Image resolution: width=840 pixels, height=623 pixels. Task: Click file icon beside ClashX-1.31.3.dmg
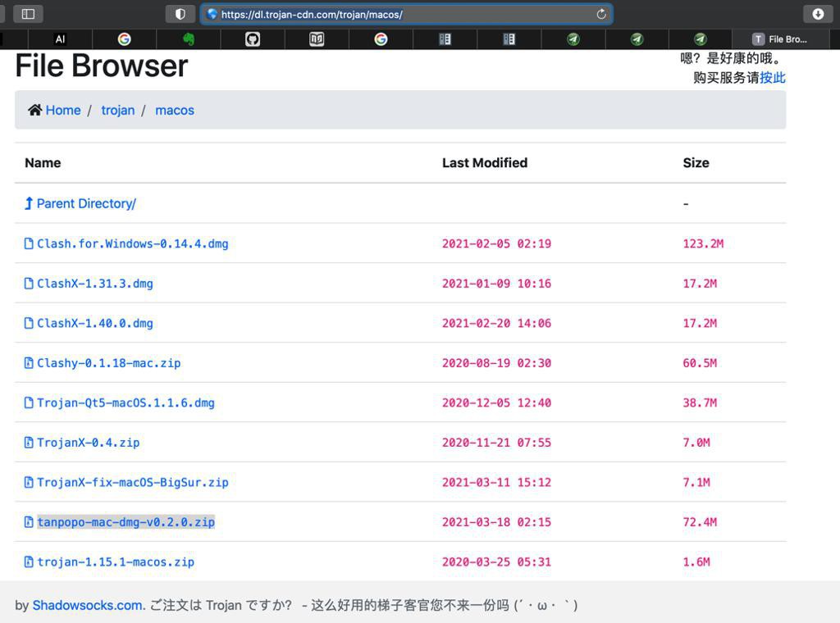[29, 283]
